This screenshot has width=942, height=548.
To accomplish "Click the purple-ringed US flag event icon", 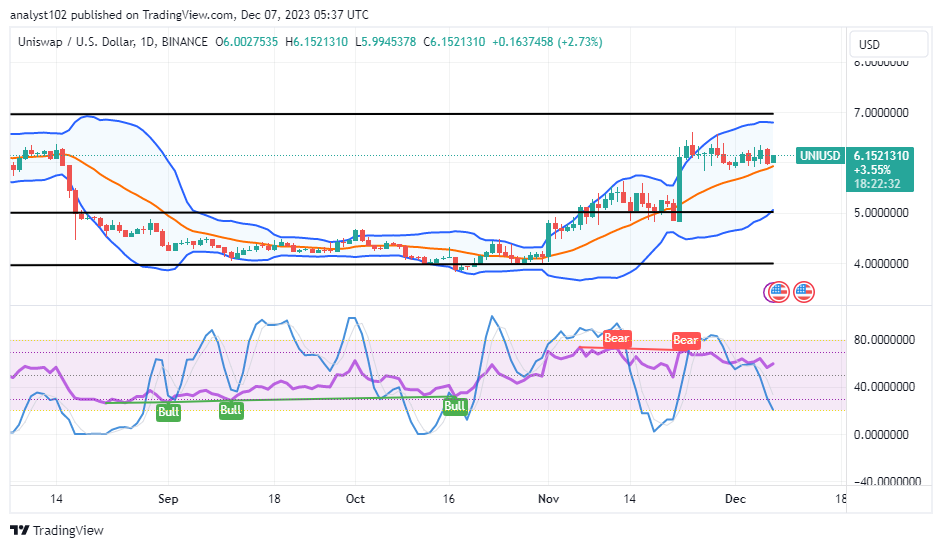I will pyautogui.click(x=776, y=292).
